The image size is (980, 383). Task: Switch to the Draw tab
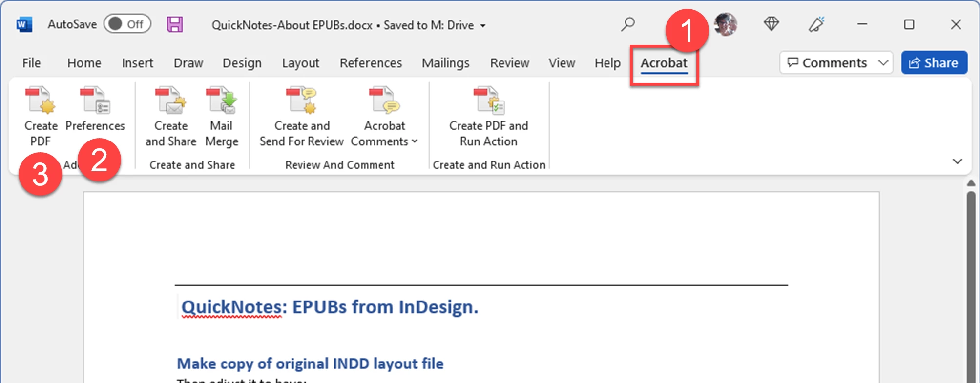tap(188, 63)
